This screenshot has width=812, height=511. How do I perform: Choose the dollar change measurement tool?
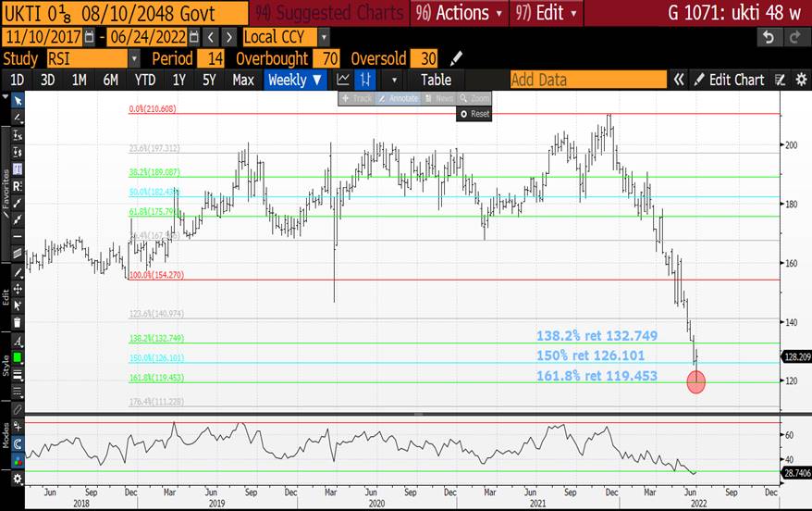[18, 152]
